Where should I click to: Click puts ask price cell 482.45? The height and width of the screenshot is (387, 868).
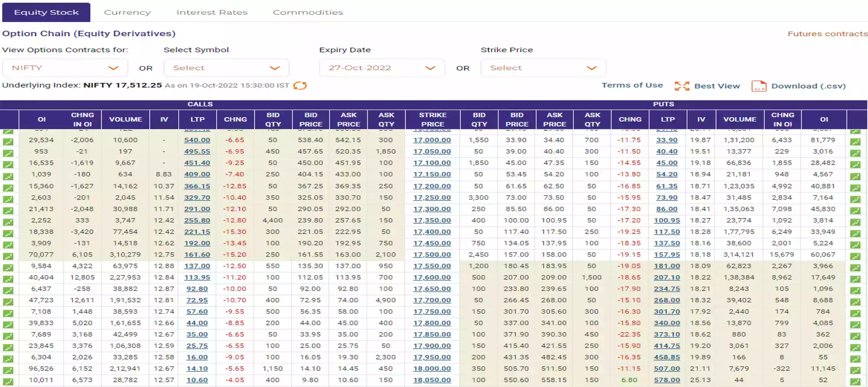coord(554,357)
